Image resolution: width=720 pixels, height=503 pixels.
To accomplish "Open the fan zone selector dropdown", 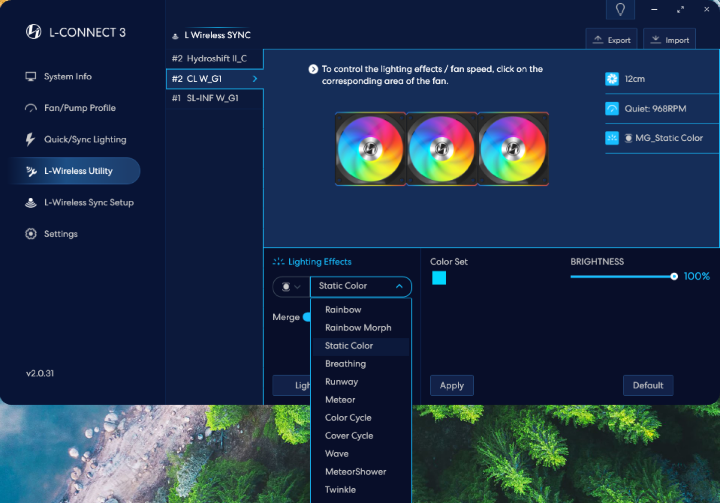I will 289,287.
